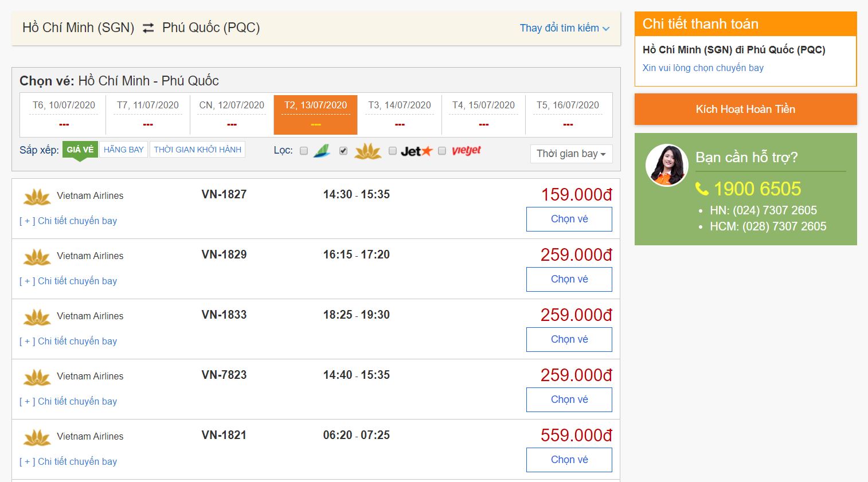The image size is (868, 482).
Task: Click 'Hồ Chí Minh (SGN)' in route header
Action: [x=79, y=28]
